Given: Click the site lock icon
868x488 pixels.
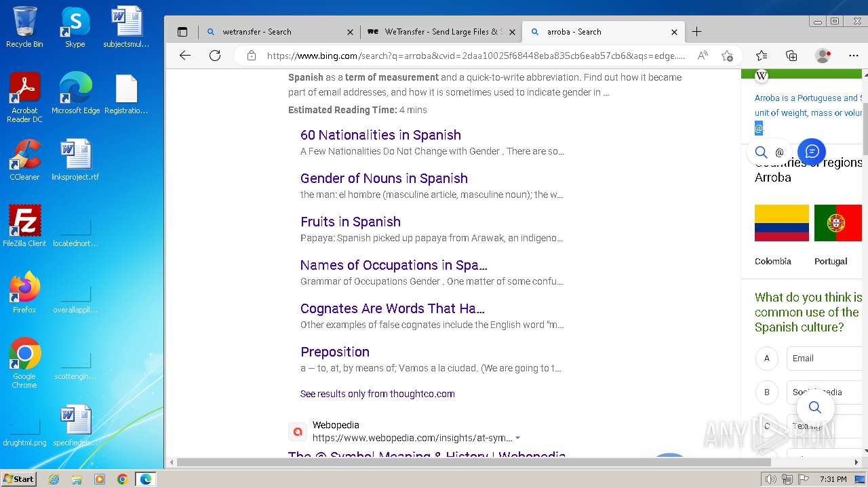Looking at the screenshot, I should tap(251, 56).
